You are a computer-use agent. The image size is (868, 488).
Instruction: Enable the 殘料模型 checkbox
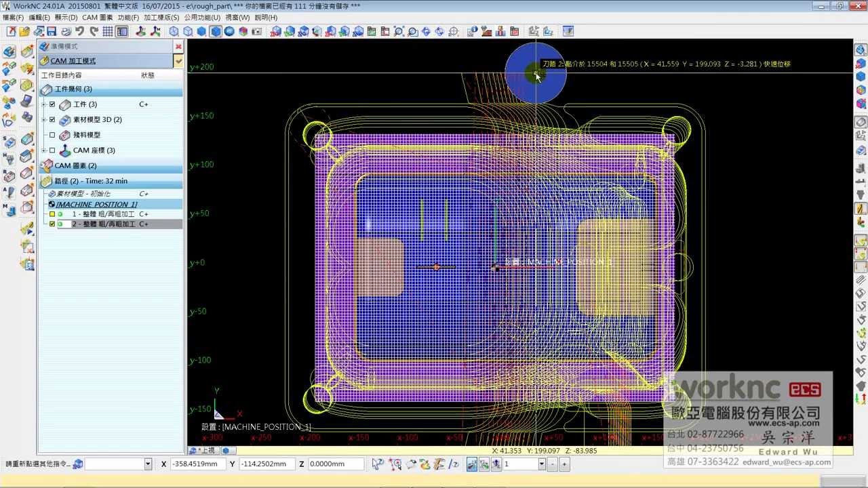click(x=52, y=135)
